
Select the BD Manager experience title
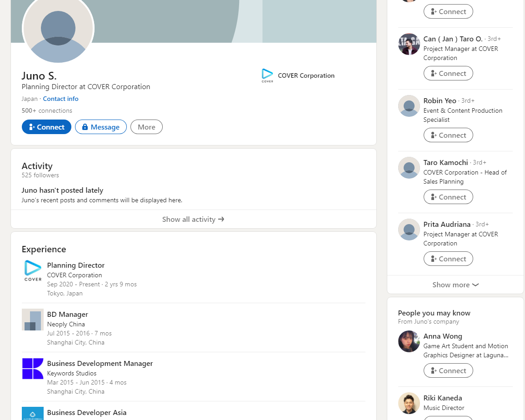click(x=68, y=315)
